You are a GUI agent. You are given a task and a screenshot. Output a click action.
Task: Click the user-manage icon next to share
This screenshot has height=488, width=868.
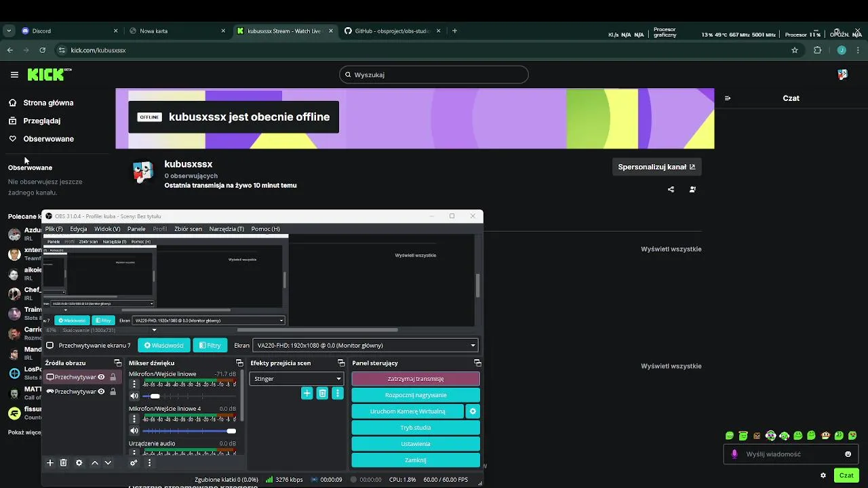[x=692, y=190]
